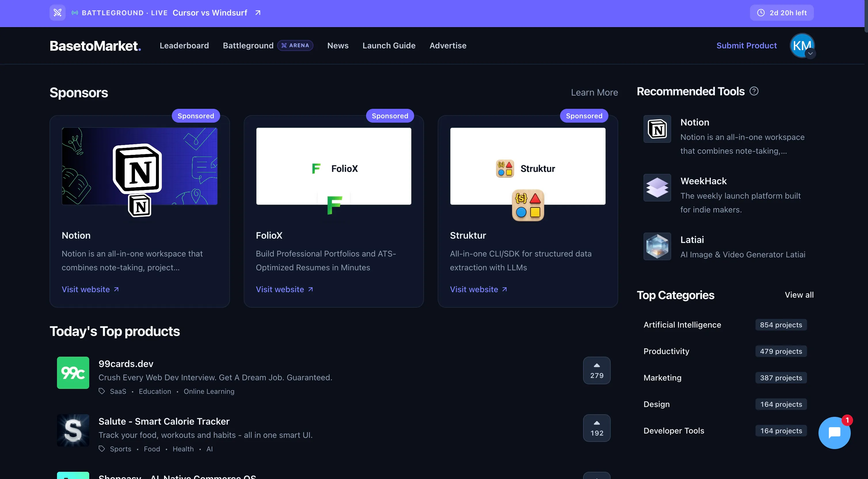The image size is (868, 479).
Task: Open the Recommended Tools help icon
Action: 754,91
